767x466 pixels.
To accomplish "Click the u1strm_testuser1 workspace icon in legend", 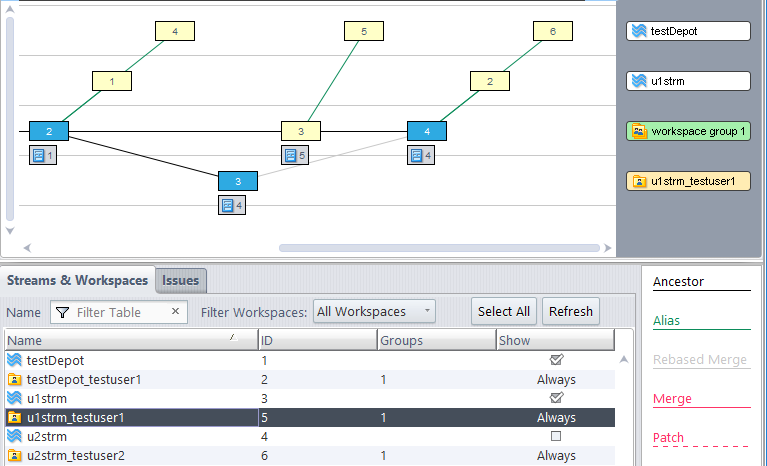I will point(638,181).
